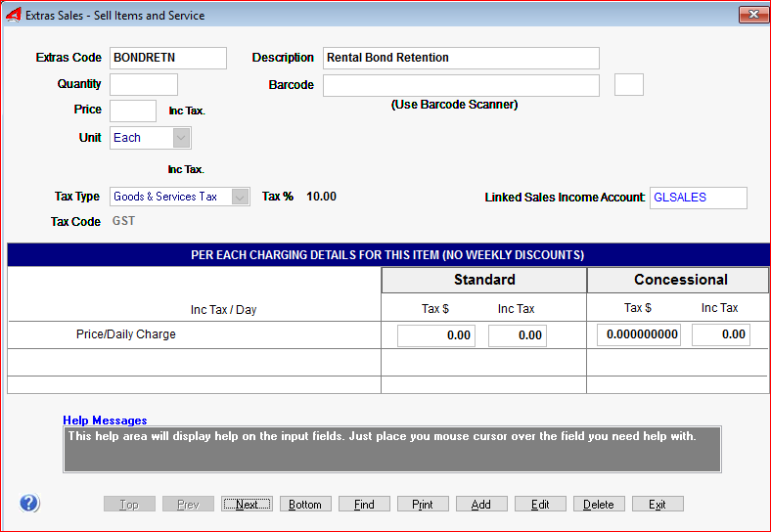Click the Help Messages heading

[105, 421]
